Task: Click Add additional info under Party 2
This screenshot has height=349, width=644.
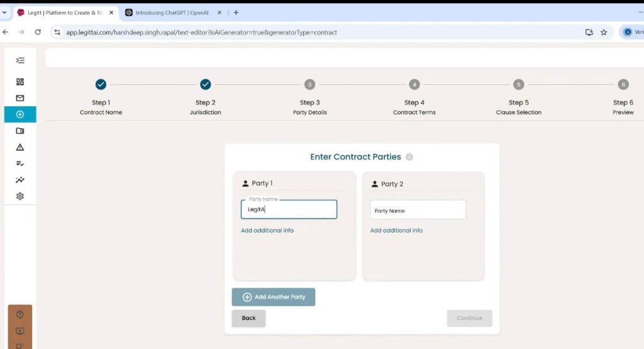Action: (x=396, y=230)
